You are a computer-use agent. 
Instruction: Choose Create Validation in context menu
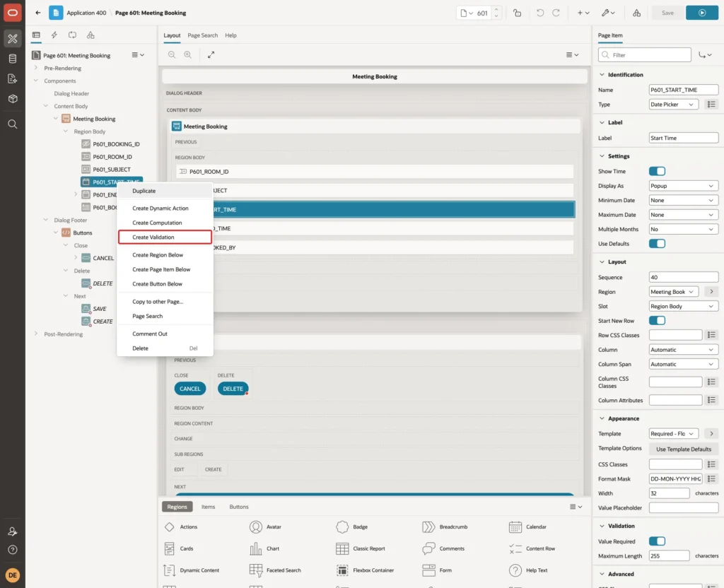(x=165, y=237)
